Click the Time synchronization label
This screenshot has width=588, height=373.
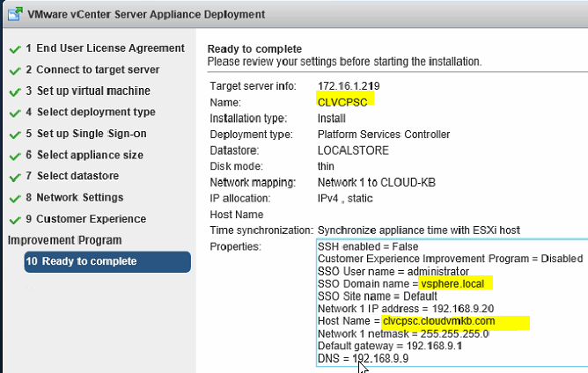point(261,230)
